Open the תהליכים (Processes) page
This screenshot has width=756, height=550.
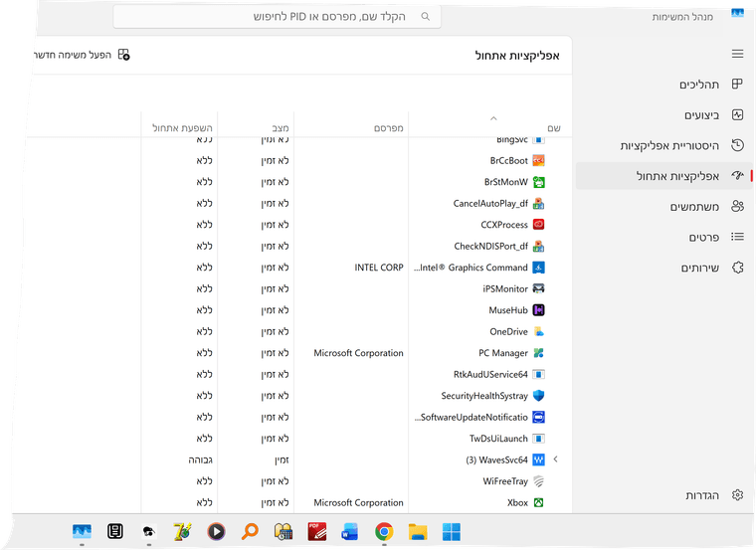[x=663, y=85]
